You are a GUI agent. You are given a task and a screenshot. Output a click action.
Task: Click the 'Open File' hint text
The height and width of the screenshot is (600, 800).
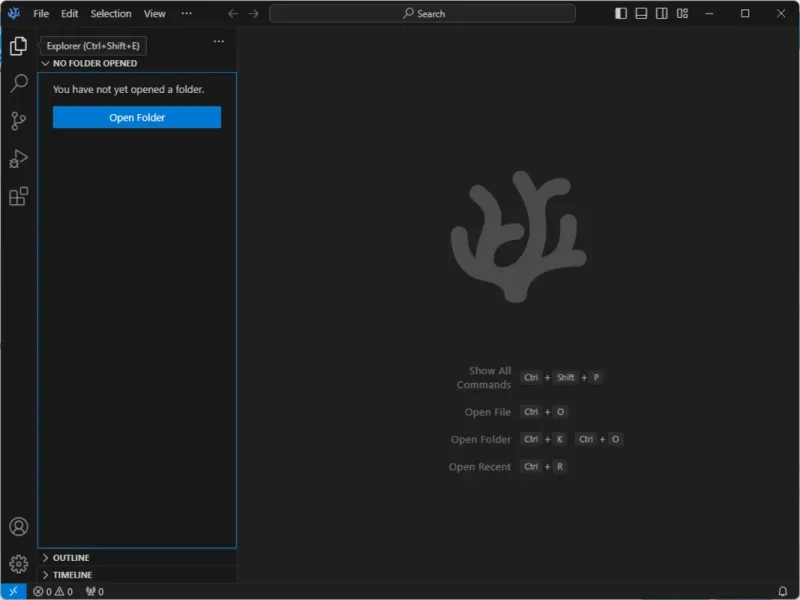point(487,412)
